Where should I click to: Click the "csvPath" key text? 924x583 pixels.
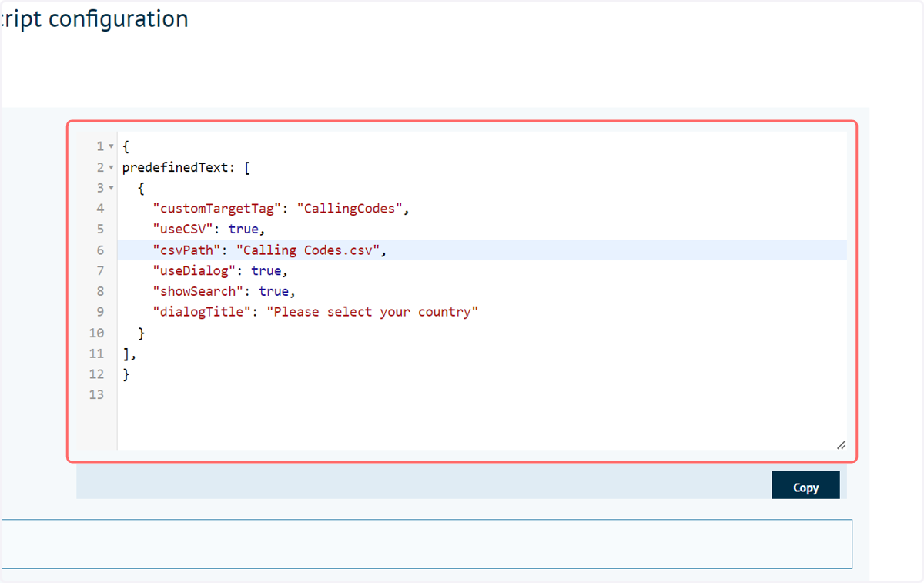(186, 250)
